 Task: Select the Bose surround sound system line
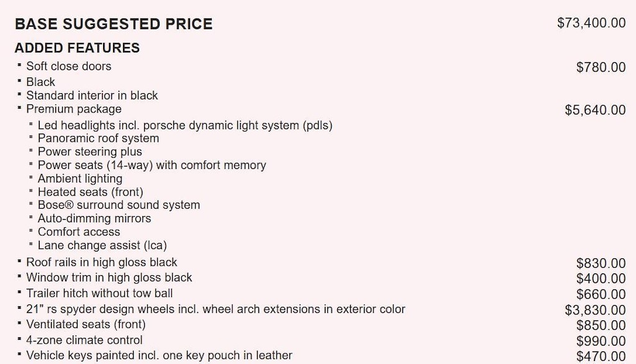tap(119, 204)
